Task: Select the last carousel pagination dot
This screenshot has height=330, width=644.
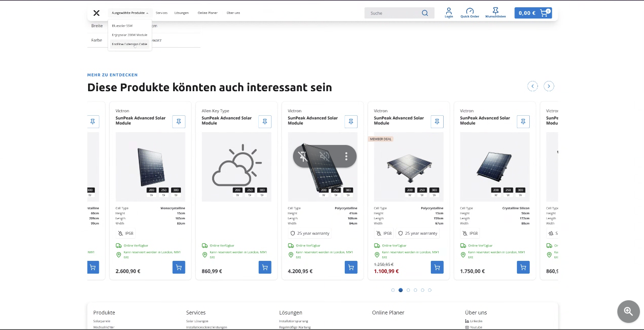Action: (x=430, y=290)
